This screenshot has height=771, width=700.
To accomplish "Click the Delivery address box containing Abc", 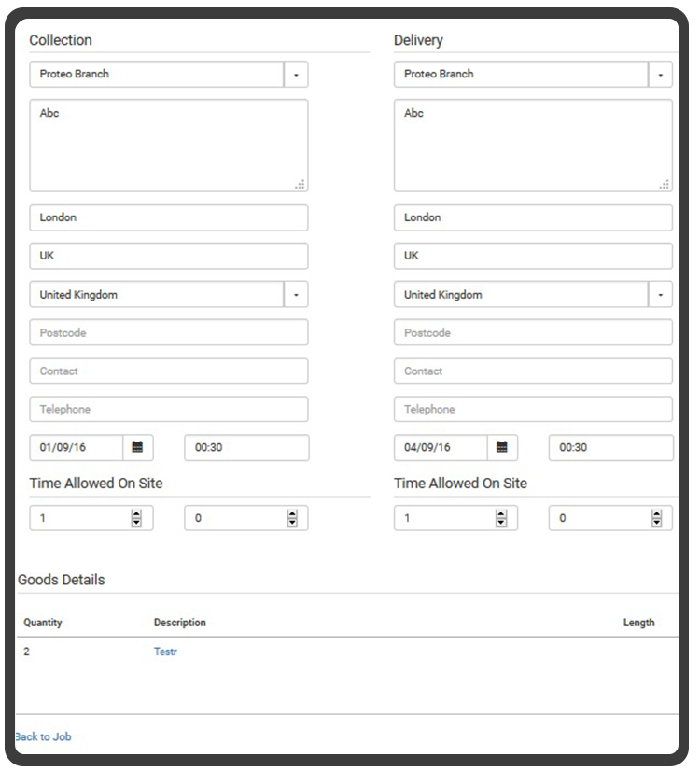I will click(533, 146).
